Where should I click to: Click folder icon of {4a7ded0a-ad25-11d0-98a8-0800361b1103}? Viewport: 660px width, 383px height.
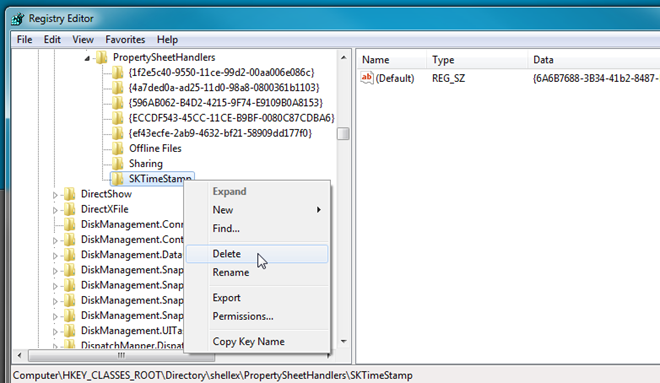(117, 88)
